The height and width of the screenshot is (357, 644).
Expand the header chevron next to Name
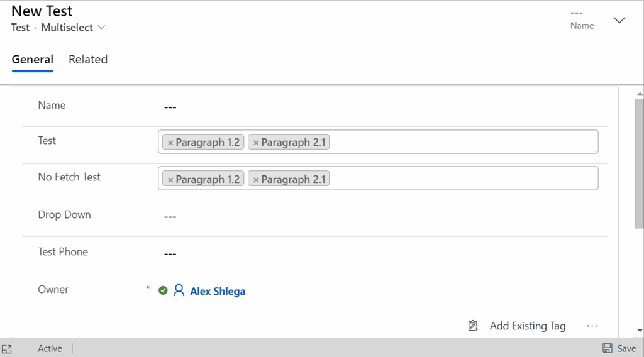pos(619,20)
